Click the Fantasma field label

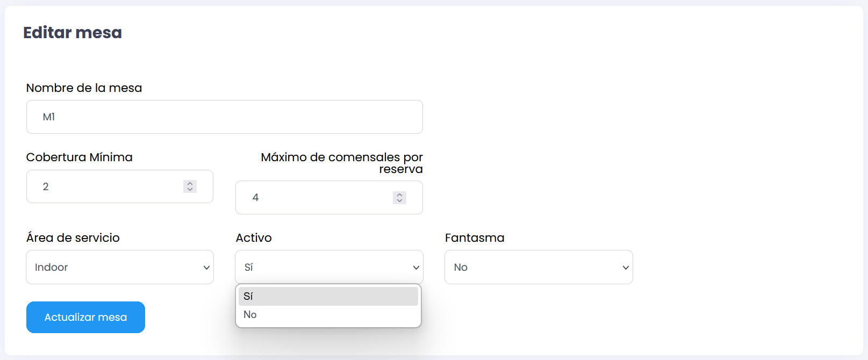475,238
